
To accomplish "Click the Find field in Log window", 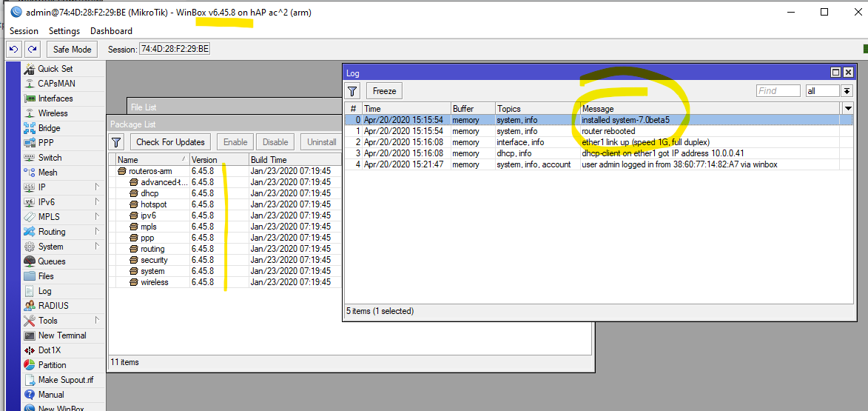I will point(778,91).
